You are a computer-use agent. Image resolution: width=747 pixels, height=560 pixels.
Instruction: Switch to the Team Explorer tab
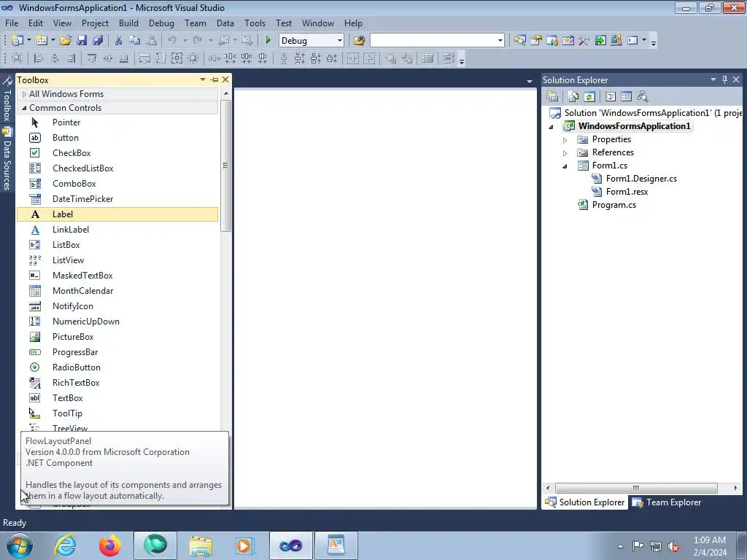(667, 502)
